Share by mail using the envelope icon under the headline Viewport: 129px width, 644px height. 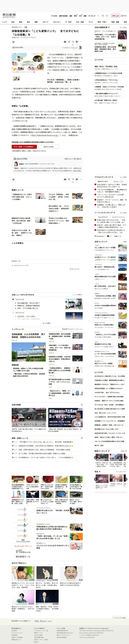[x=65, y=42]
